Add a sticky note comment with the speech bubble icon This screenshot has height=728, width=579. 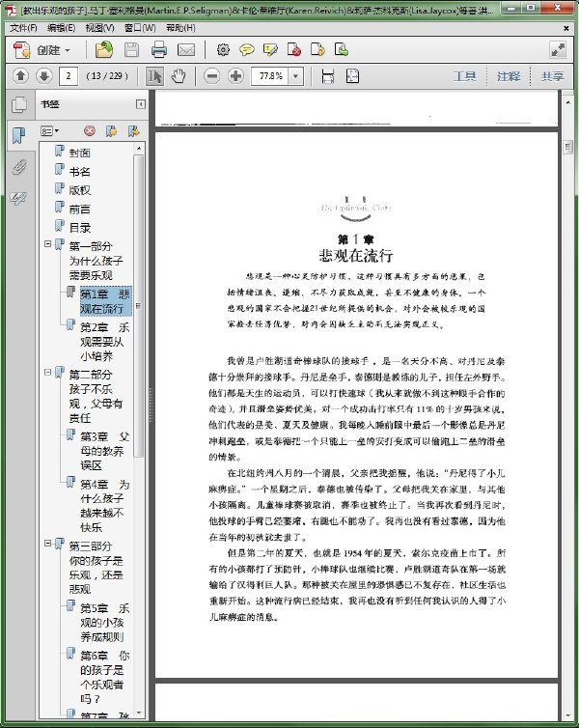pyautogui.click(x=246, y=49)
